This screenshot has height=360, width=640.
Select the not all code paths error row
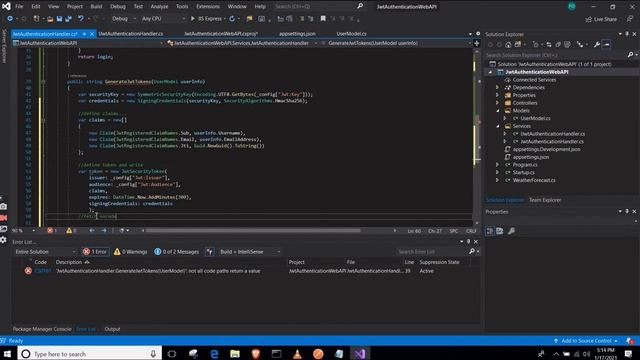click(245, 271)
